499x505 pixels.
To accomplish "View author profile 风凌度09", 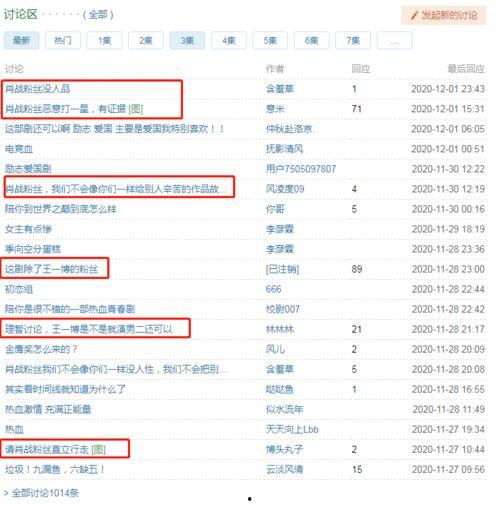I will point(285,189).
